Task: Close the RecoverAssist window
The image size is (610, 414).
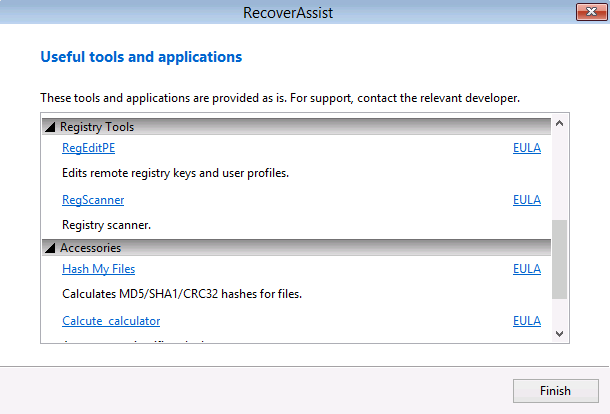Action: click(591, 12)
